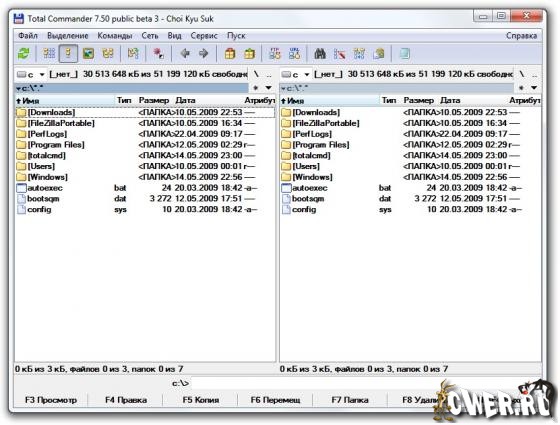The image size is (560, 425).
Task: Open right panel favorites star button
Action: (521, 88)
